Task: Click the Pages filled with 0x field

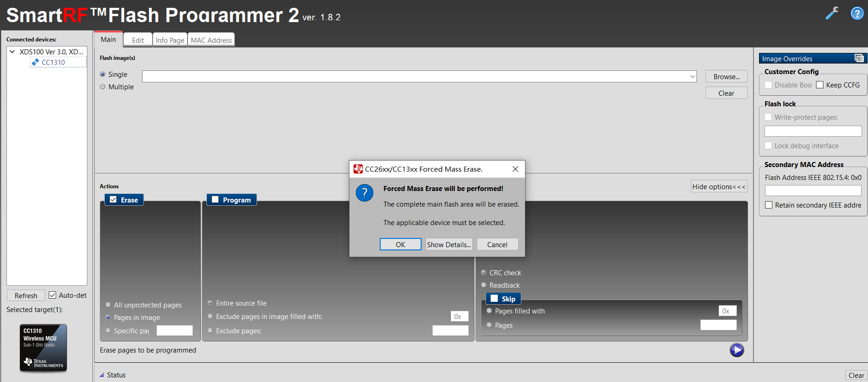Action: click(x=728, y=311)
